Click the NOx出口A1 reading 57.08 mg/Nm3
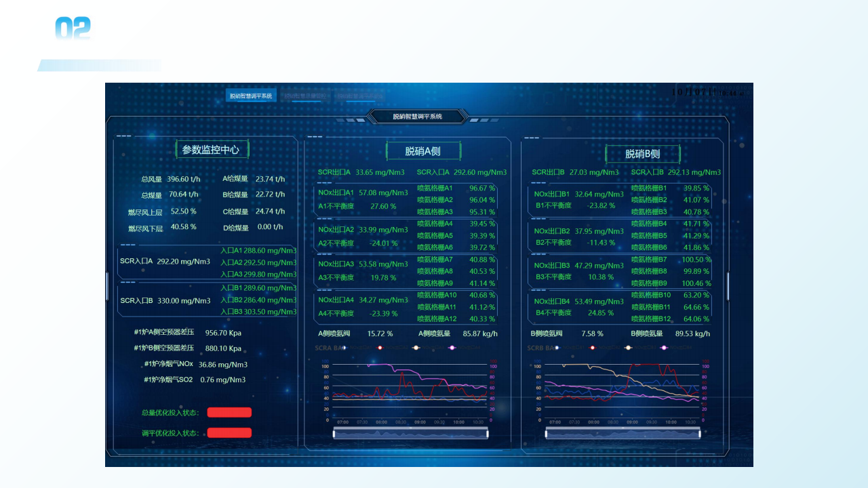Screen dimensions: 868x488 (x=383, y=193)
